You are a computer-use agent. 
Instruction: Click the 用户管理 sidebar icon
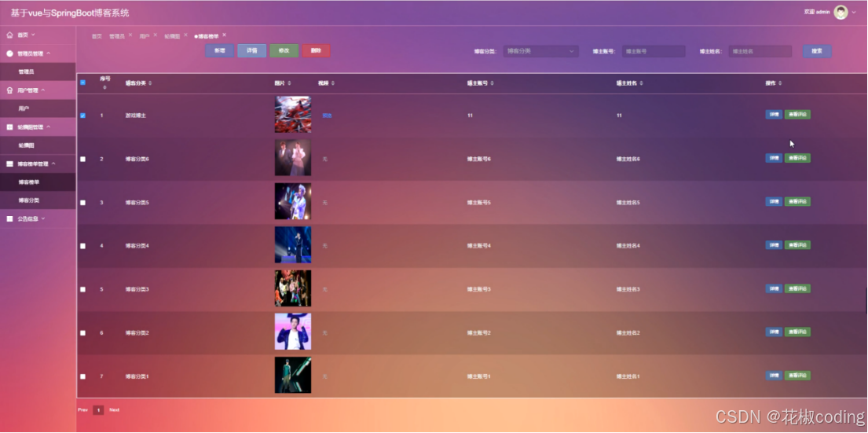[x=9, y=90]
